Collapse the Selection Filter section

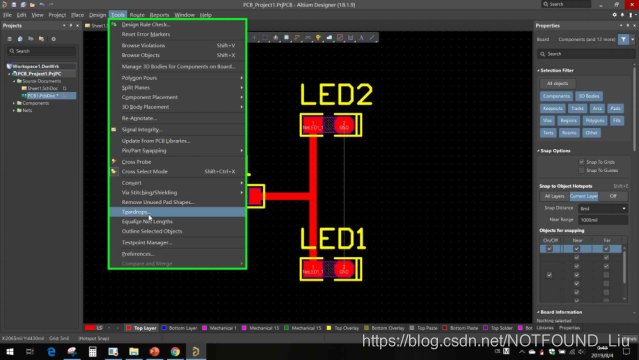point(538,71)
